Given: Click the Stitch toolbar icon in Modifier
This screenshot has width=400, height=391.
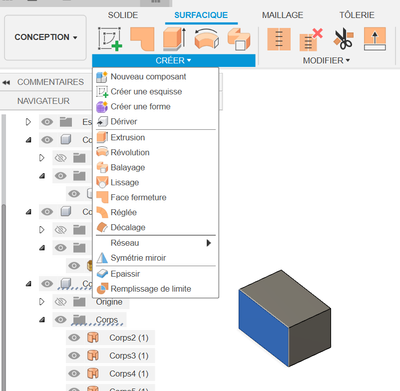Looking at the screenshot, I should (279, 39).
